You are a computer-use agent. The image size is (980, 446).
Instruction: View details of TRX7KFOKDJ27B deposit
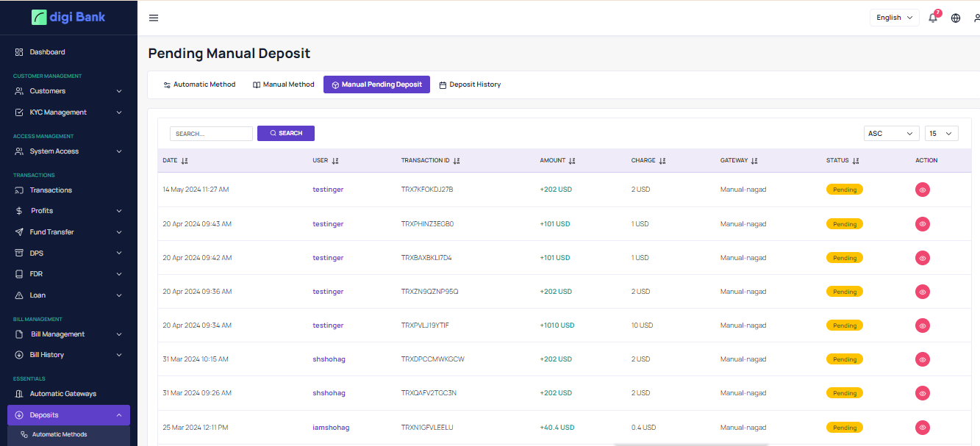point(922,190)
